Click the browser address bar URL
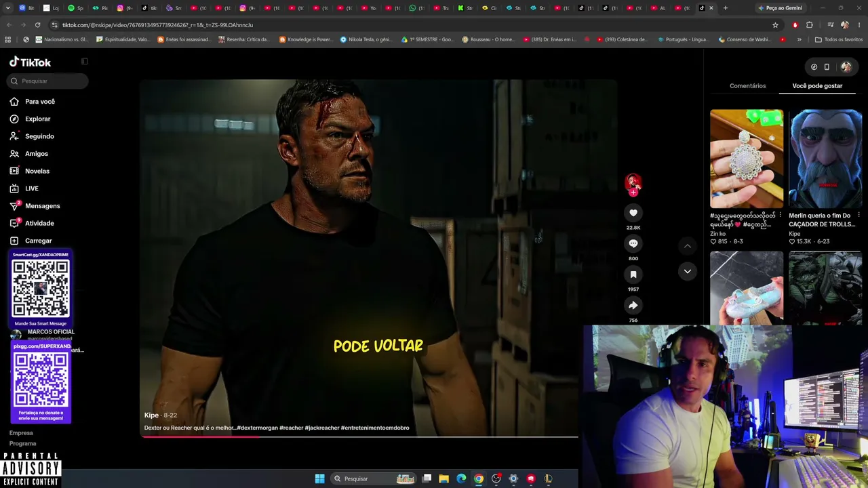 (x=157, y=25)
